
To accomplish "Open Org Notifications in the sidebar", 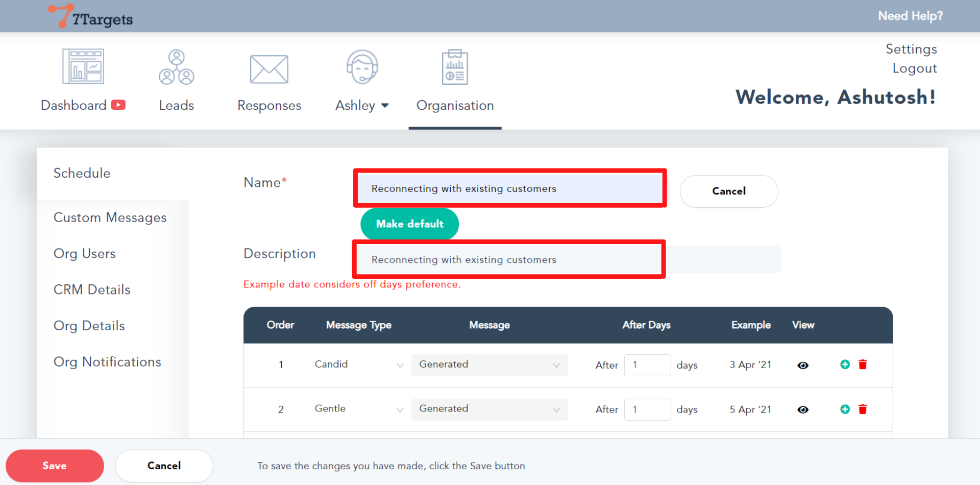I will pyautogui.click(x=107, y=362).
